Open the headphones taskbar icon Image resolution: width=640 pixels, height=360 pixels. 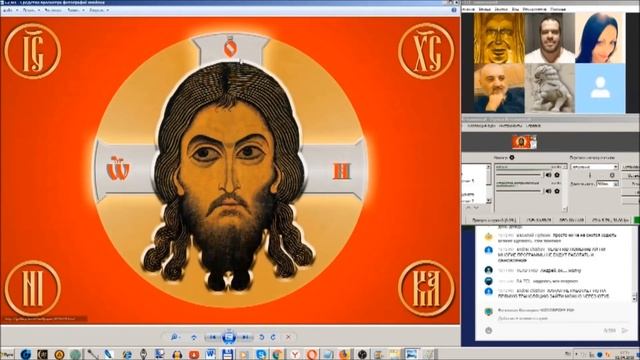(x=177, y=354)
